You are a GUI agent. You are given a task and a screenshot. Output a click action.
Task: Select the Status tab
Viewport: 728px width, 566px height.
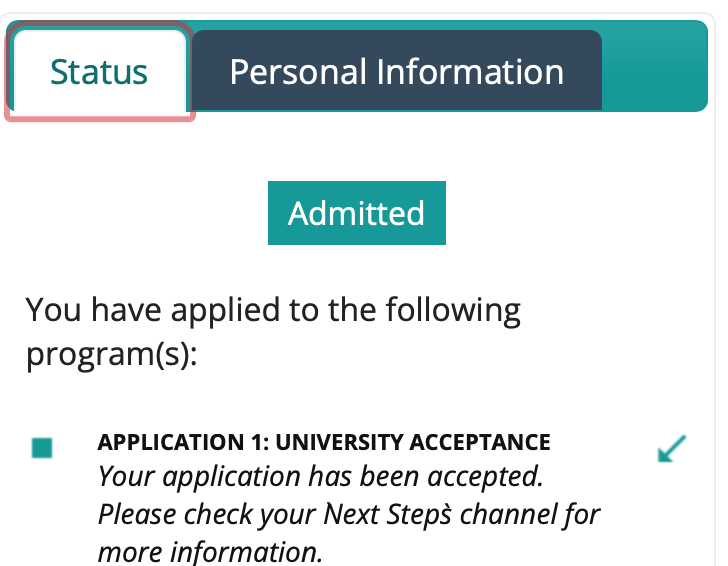click(99, 72)
